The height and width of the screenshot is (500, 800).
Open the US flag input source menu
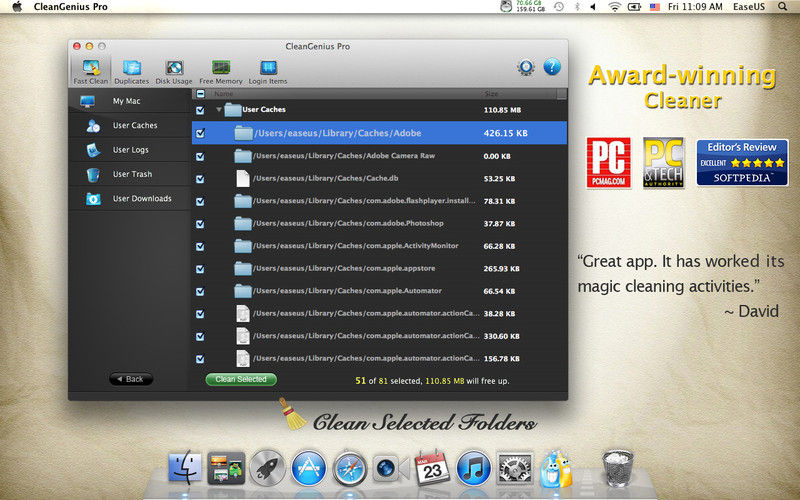click(x=655, y=7)
